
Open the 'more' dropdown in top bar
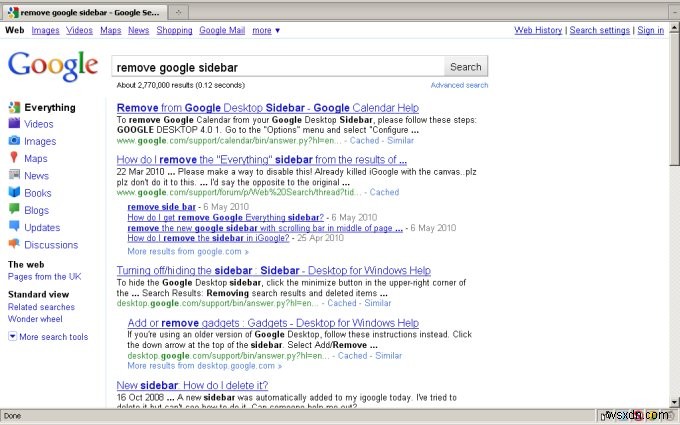point(266,30)
